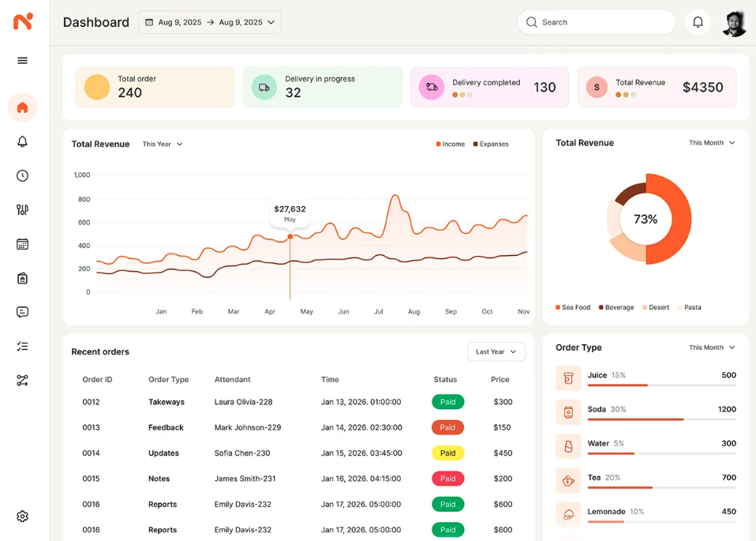Open the calendar icon in the sidebar
756x541 pixels.
[22, 243]
